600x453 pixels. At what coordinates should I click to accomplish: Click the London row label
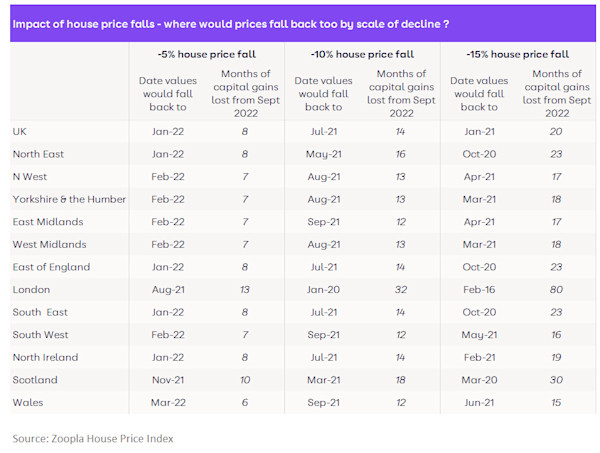[x=31, y=290]
